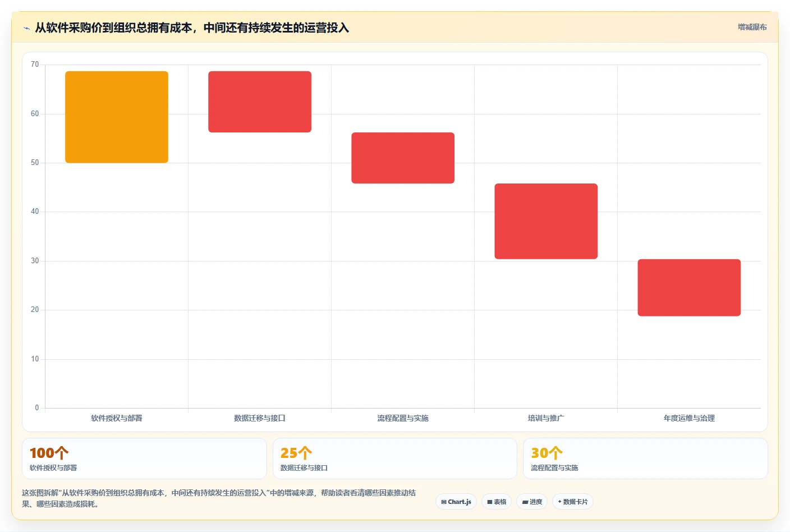The height and width of the screenshot is (532, 790).
Task: Click the x-axis label 数据迁移与接口
Action: 260,418
